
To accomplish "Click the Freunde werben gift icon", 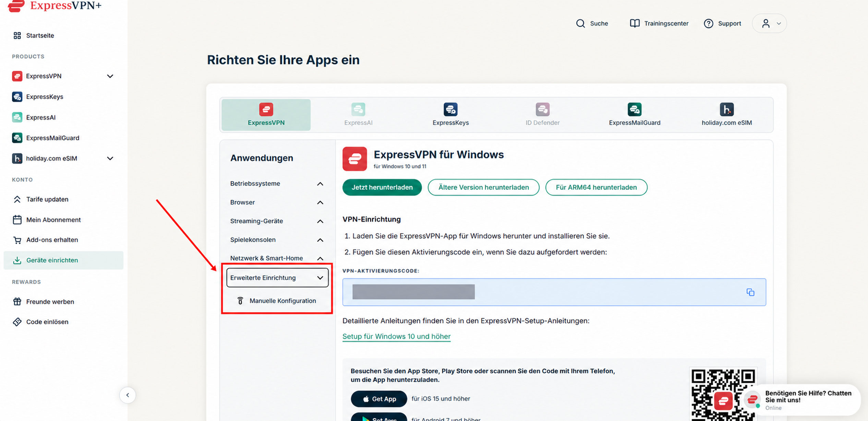I will tap(17, 302).
